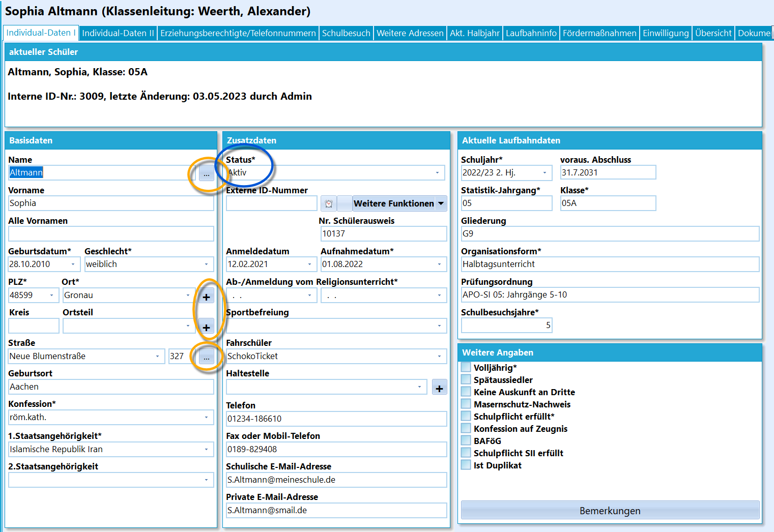
Task: Open the Sportbefreiung dropdown
Action: point(439,326)
